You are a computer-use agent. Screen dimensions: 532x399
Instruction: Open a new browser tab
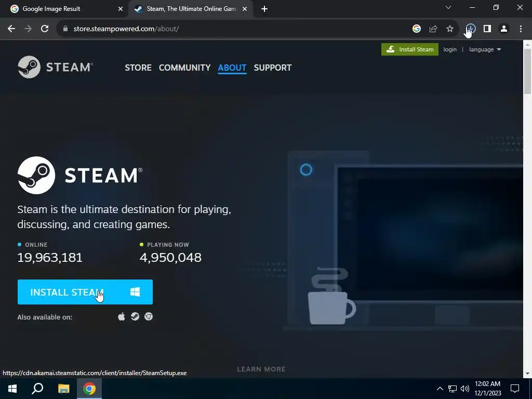pyautogui.click(x=264, y=9)
